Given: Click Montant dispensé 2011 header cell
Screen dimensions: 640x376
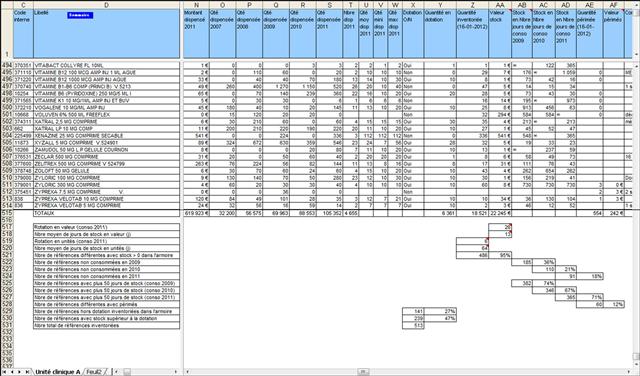Looking at the screenshot, I should (196, 33).
